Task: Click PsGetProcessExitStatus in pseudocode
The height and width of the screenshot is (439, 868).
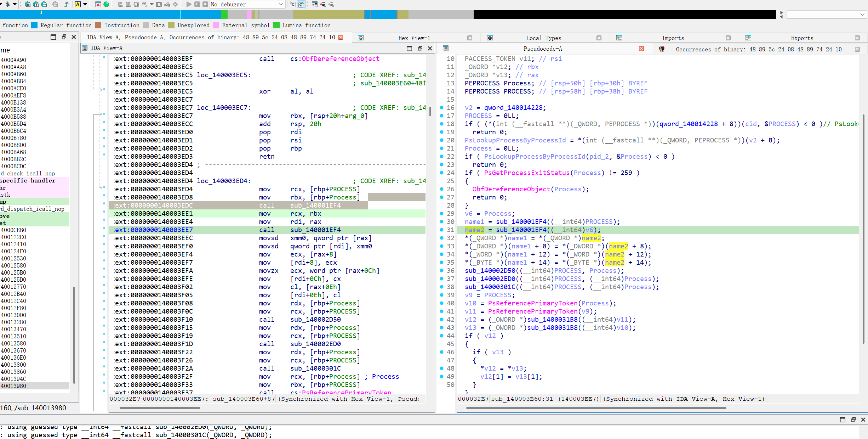Action: click(x=527, y=173)
